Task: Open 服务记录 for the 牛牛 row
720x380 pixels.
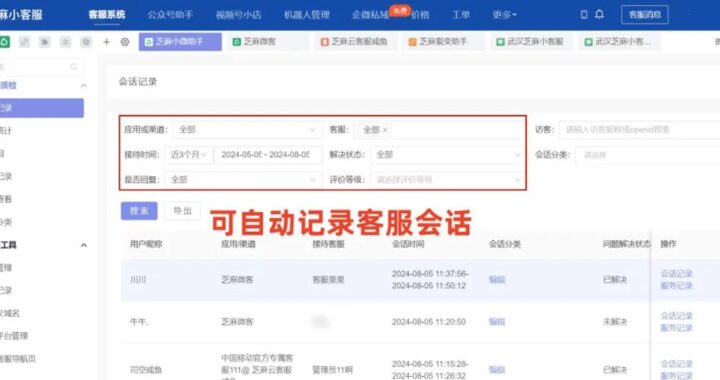Action: click(x=676, y=328)
